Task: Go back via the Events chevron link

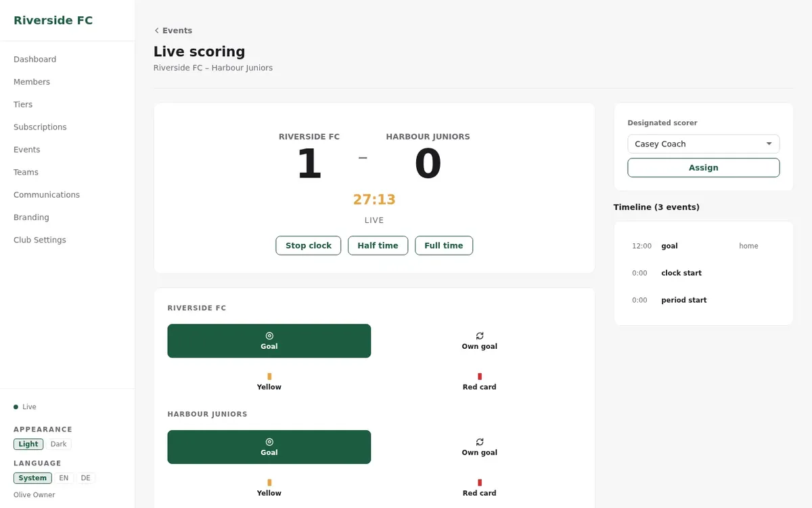Action: pos(173,30)
